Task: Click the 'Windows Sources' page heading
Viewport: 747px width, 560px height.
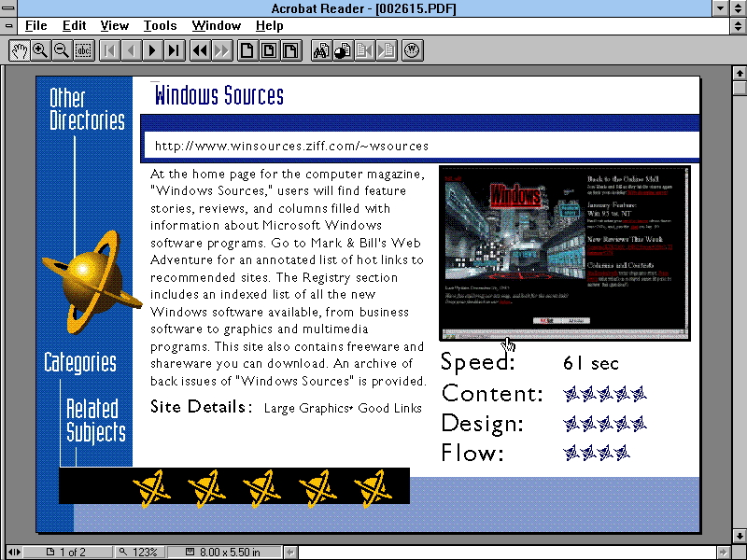Action: 219,95
